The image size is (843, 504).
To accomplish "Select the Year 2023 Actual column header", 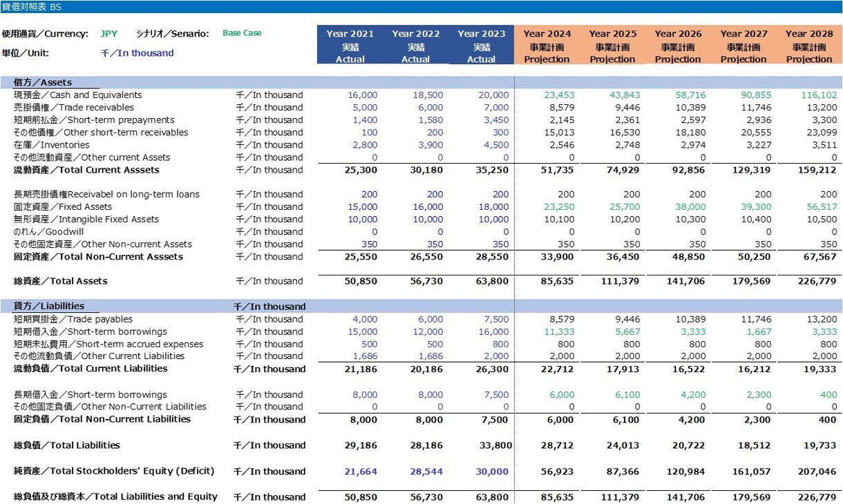I will [x=482, y=46].
